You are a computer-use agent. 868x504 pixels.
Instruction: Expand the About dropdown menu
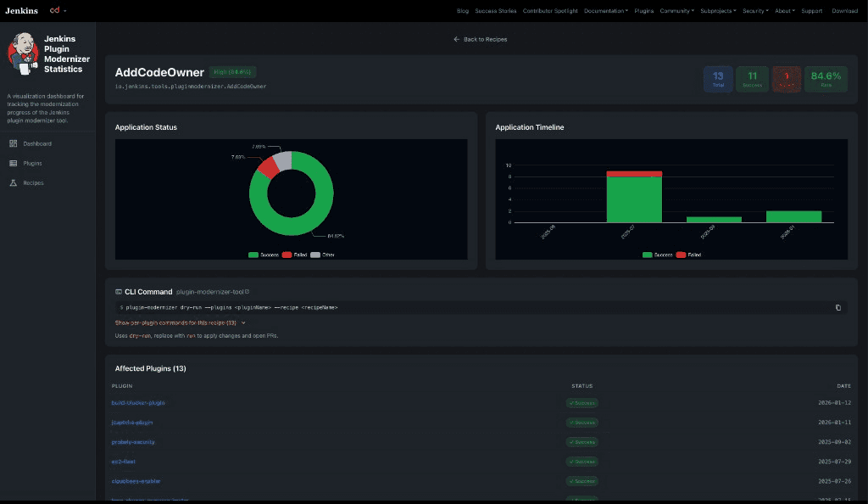click(785, 10)
